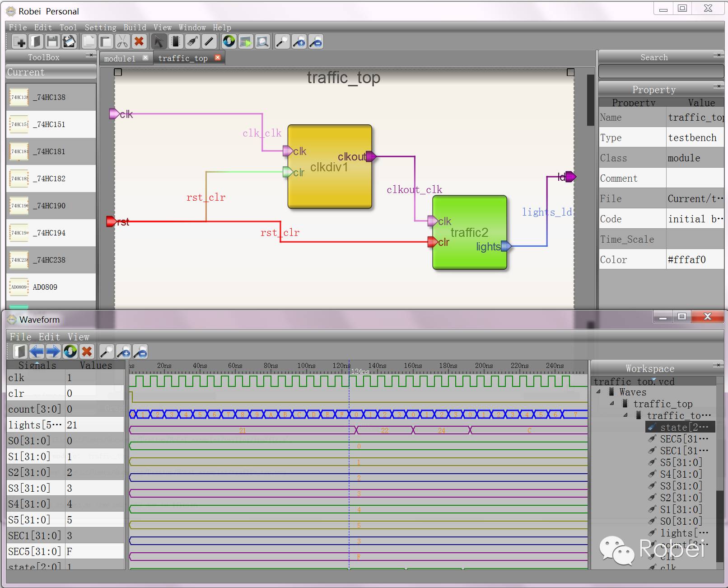Click the canvas vertical scrollbar thumb
The height and width of the screenshot is (588, 728).
(590, 100)
